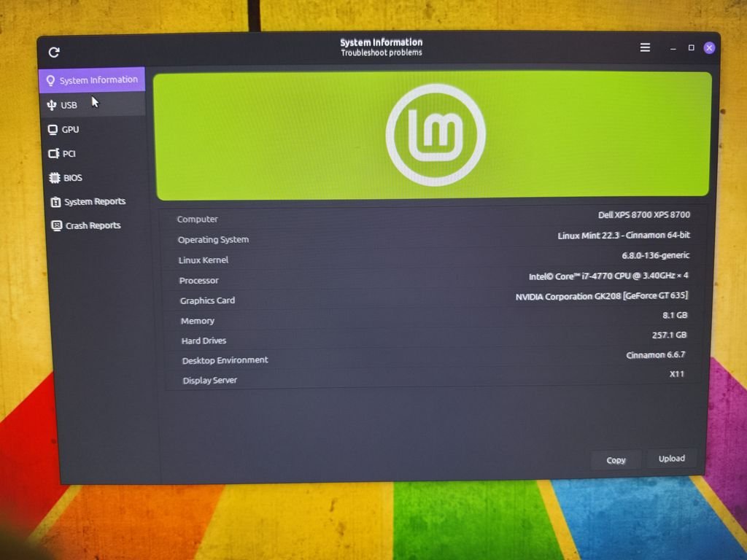This screenshot has width=747, height=560.
Task: Click the 'Graphics Card' row label
Action: [x=207, y=300]
